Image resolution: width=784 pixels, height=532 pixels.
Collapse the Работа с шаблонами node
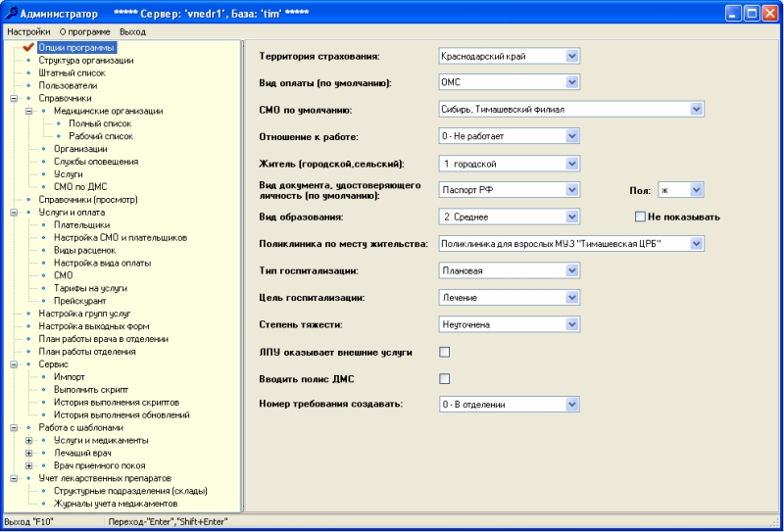click(x=14, y=428)
